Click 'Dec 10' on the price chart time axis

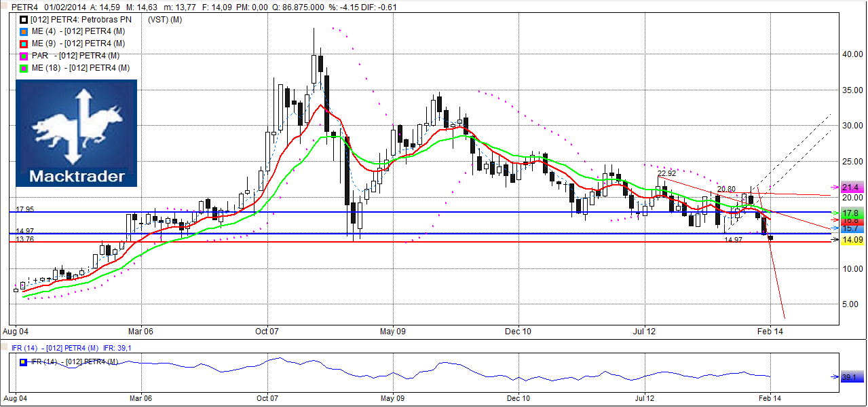[x=518, y=332]
